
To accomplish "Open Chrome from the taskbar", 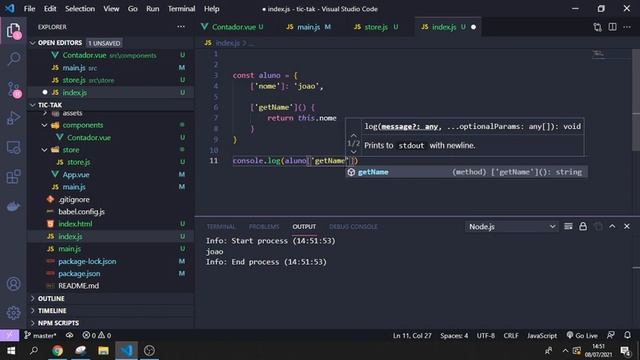I will [58, 351].
